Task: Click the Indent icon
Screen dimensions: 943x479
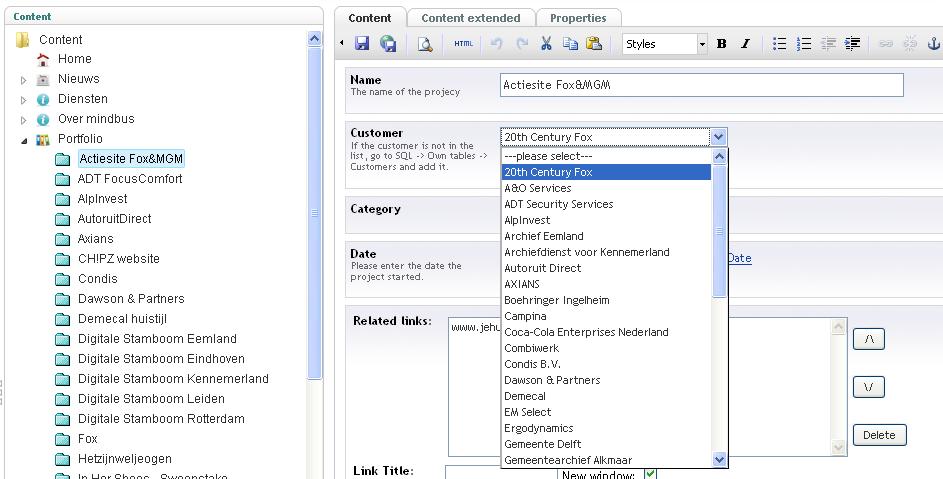Action: tap(852, 43)
